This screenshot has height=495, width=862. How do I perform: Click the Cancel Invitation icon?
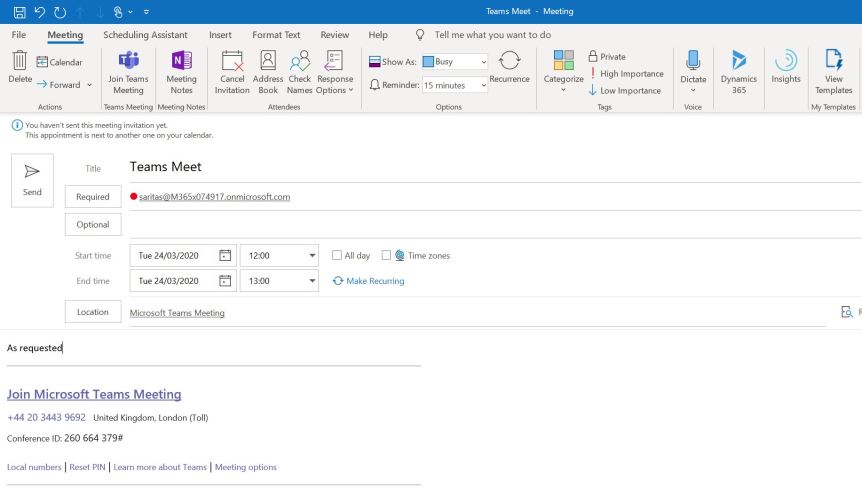click(232, 62)
